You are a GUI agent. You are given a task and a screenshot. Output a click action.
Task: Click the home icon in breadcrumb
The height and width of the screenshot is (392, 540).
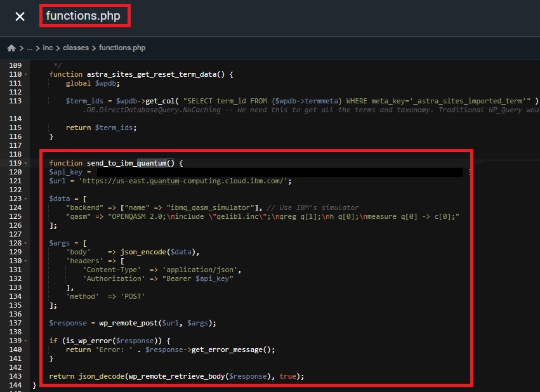[11, 48]
